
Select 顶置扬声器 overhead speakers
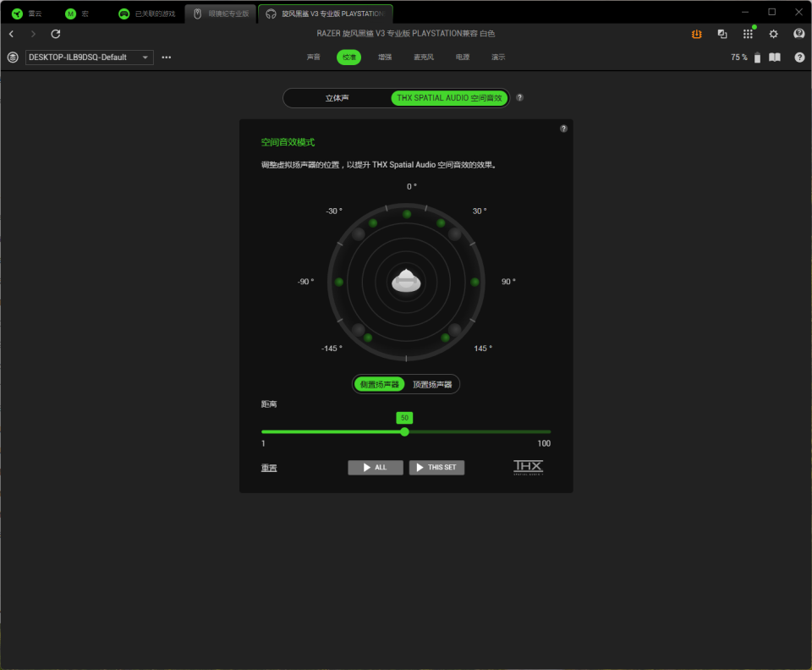click(x=432, y=384)
